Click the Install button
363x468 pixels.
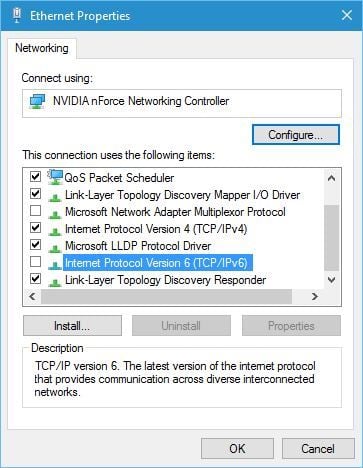tap(72, 326)
